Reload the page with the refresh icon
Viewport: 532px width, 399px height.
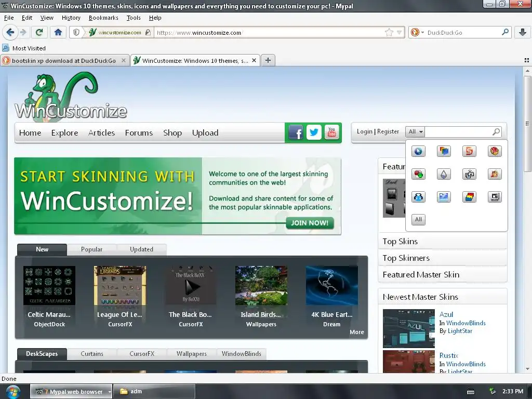39,32
